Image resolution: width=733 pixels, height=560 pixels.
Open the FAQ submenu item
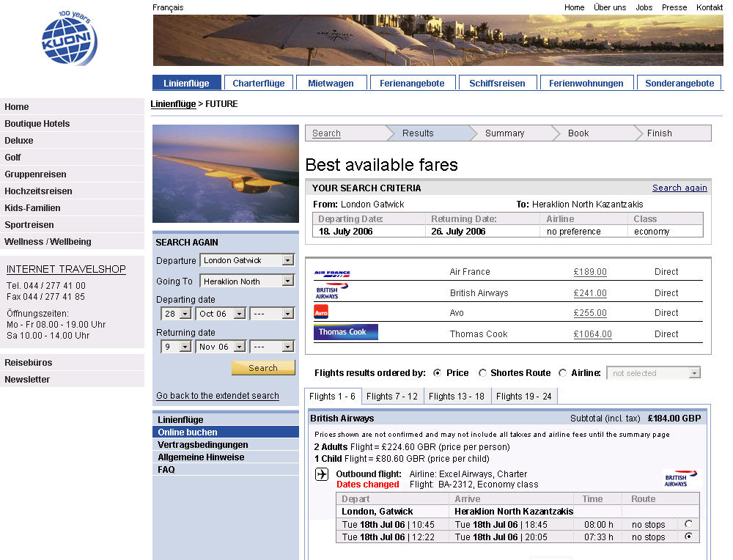point(226,469)
